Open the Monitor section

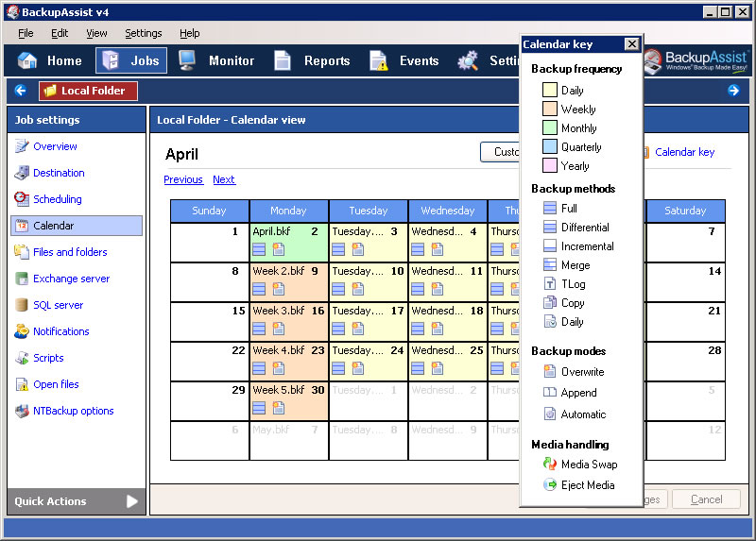pos(216,60)
